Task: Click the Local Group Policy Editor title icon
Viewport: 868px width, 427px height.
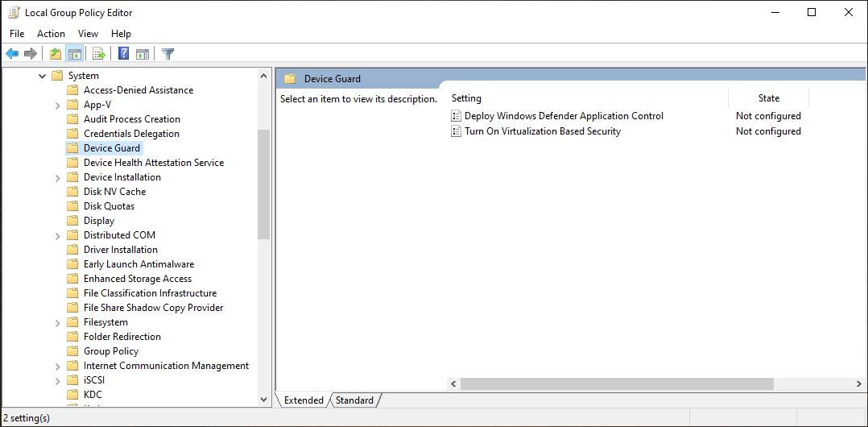Action: [x=14, y=12]
